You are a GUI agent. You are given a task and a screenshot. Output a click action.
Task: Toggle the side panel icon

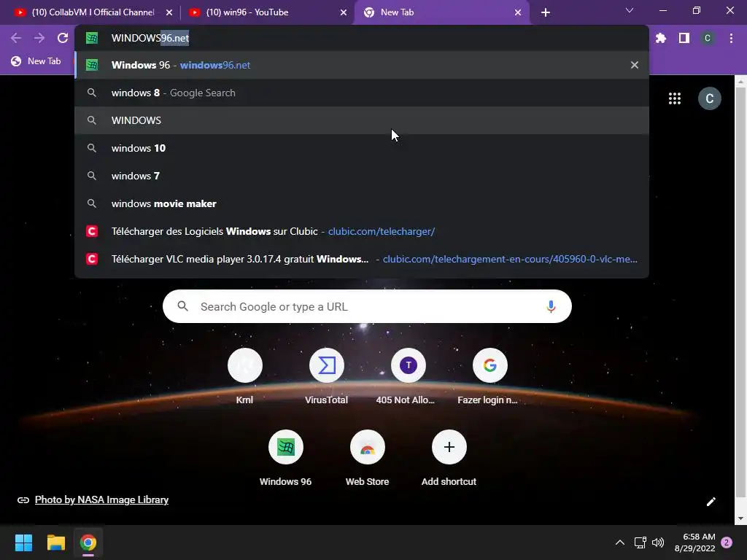tap(684, 38)
